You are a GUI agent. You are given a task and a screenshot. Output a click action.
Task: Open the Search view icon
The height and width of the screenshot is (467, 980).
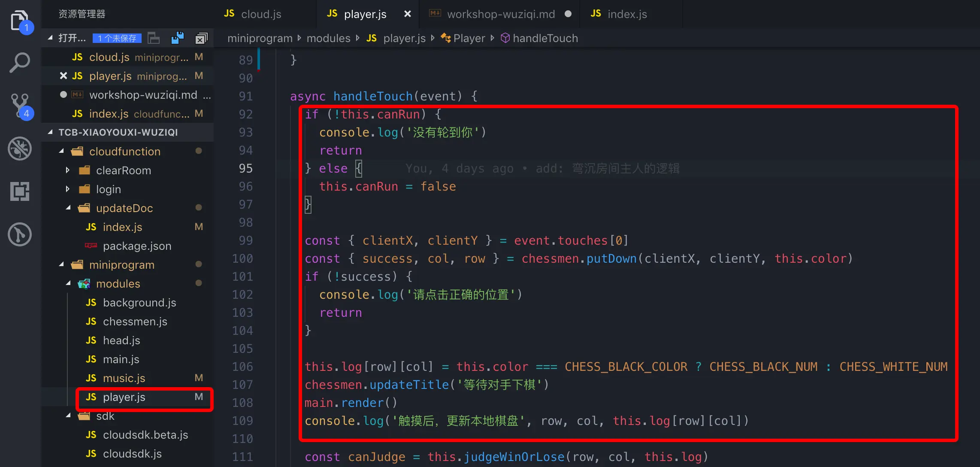20,63
